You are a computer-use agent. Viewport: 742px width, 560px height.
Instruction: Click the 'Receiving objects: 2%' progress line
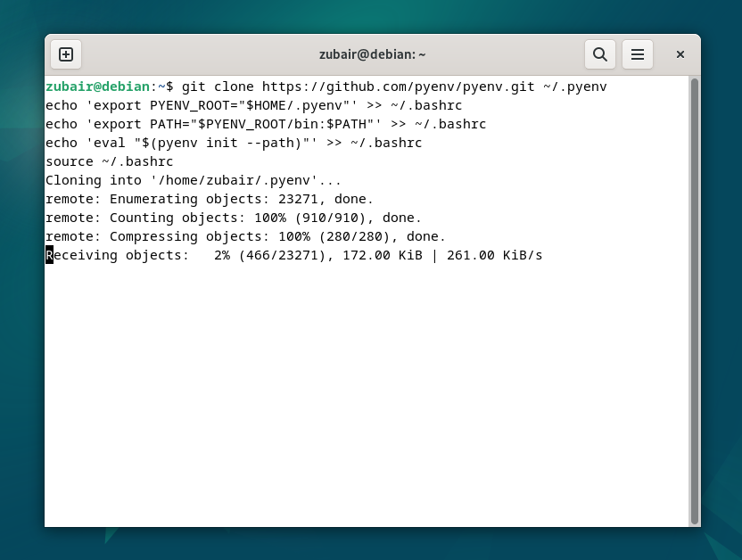coord(294,255)
